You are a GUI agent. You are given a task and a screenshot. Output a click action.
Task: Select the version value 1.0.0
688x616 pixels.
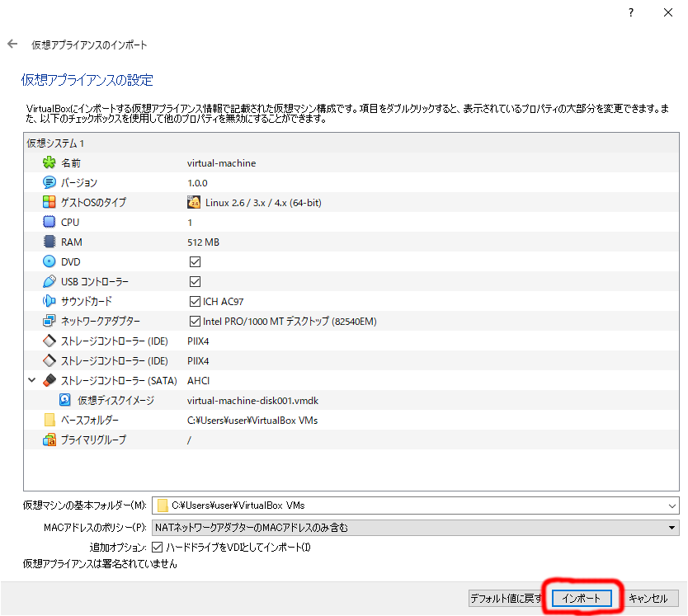pyautogui.click(x=197, y=183)
